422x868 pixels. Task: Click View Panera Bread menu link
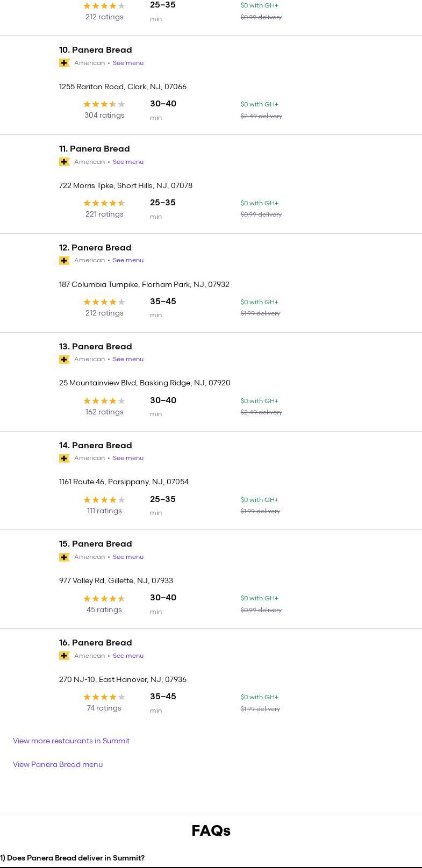pyautogui.click(x=58, y=764)
